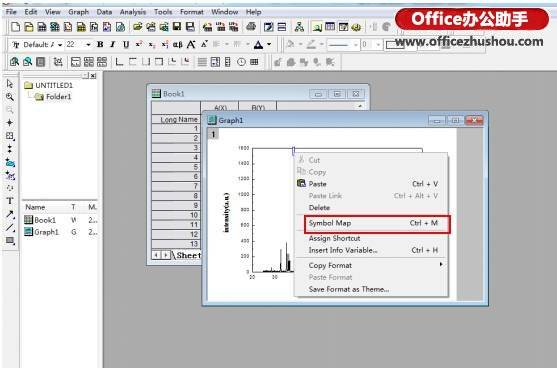Select the Pointer tool in left toolbar
The width and height of the screenshot is (557, 368).
click(10, 84)
